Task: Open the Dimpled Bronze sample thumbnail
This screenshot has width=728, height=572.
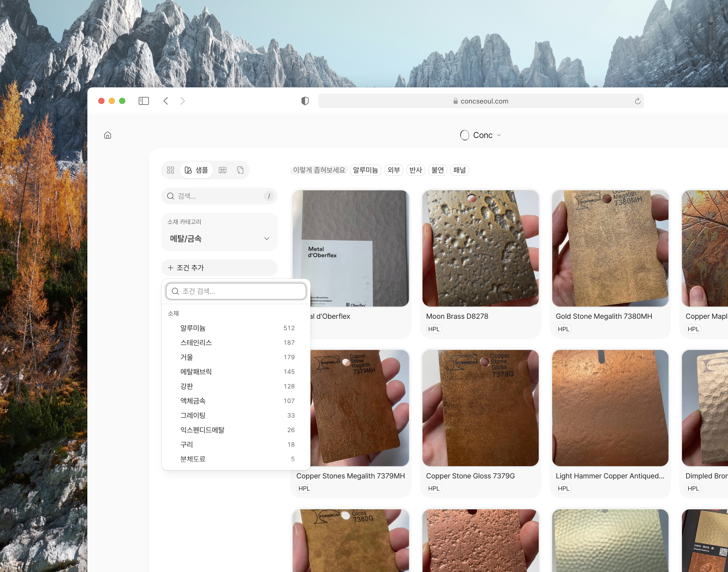Action: tap(705, 408)
